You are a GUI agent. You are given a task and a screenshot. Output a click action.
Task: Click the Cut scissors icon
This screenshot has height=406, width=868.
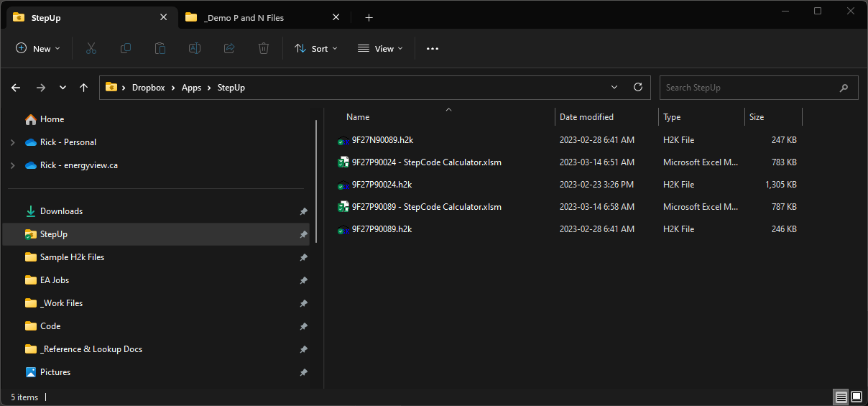coord(91,48)
